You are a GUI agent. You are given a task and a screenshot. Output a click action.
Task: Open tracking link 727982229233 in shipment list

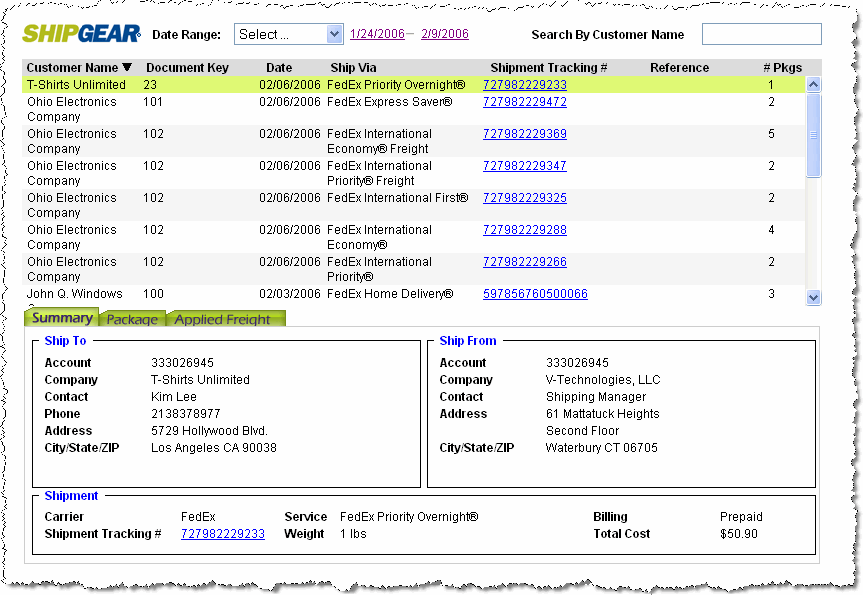coord(525,85)
